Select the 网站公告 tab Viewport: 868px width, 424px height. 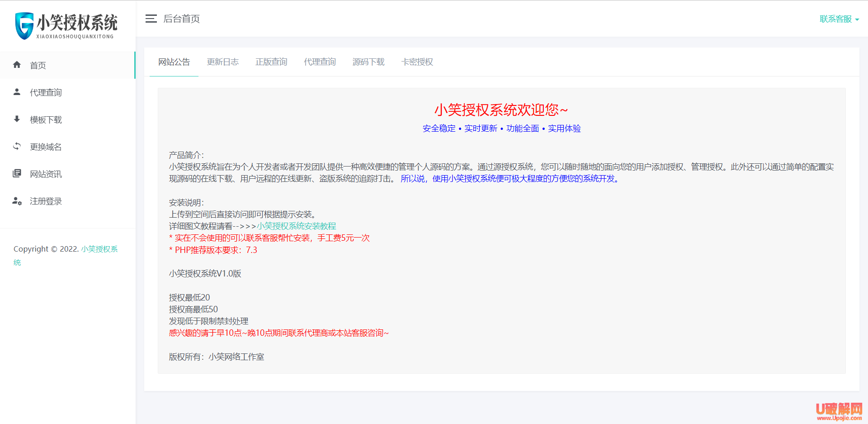point(174,62)
